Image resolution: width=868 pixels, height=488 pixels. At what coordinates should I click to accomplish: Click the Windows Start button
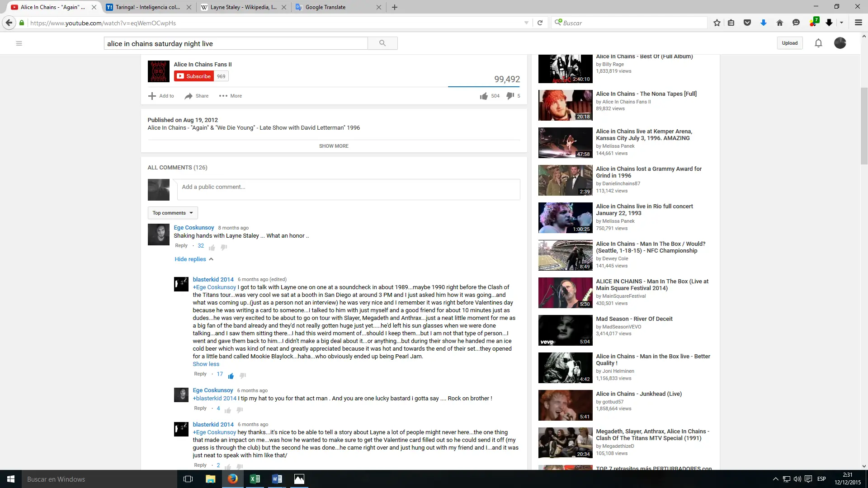tap(11, 479)
